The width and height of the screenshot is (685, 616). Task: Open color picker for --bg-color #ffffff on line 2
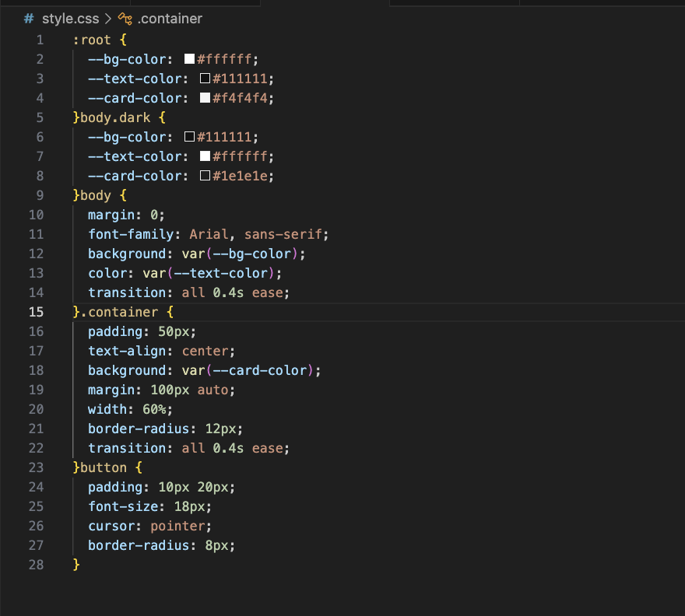pos(189,59)
